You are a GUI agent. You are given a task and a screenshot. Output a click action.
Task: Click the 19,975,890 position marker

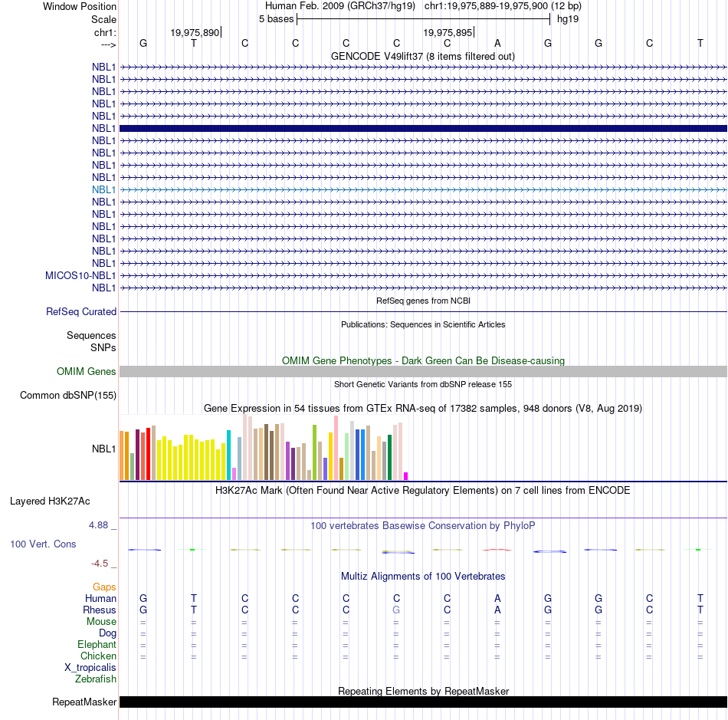[x=195, y=32]
